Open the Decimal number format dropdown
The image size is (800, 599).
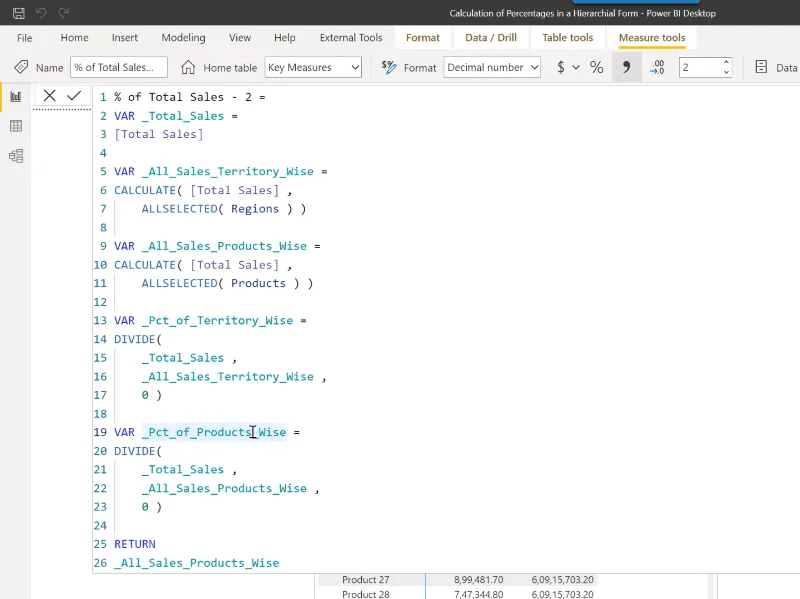[x=492, y=67]
